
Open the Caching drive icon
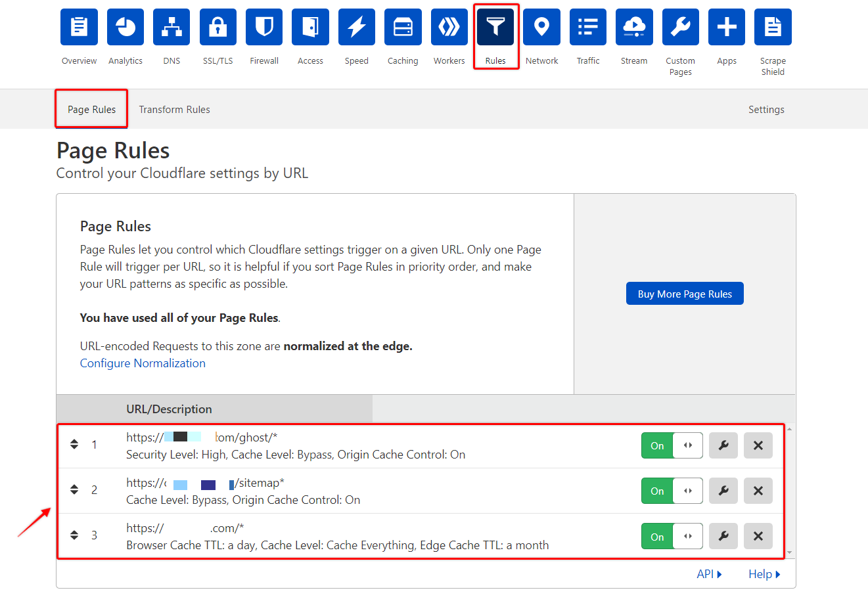[x=403, y=27]
